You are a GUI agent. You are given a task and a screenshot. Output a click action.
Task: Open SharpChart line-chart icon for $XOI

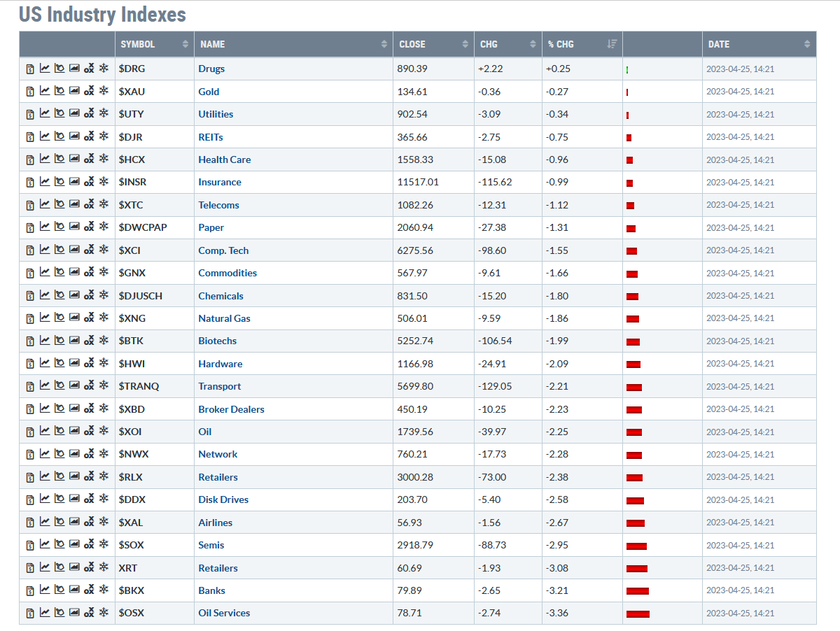pyautogui.click(x=45, y=432)
